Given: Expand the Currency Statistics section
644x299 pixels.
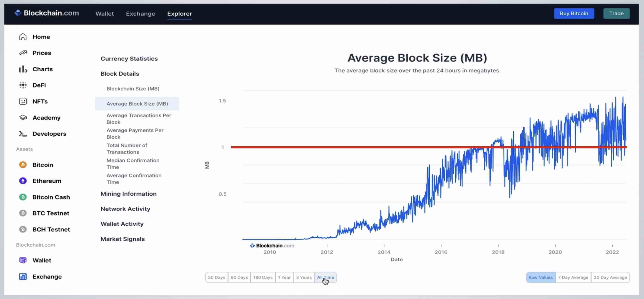Looking at the screenshot, I should click(x=129, y=58).
